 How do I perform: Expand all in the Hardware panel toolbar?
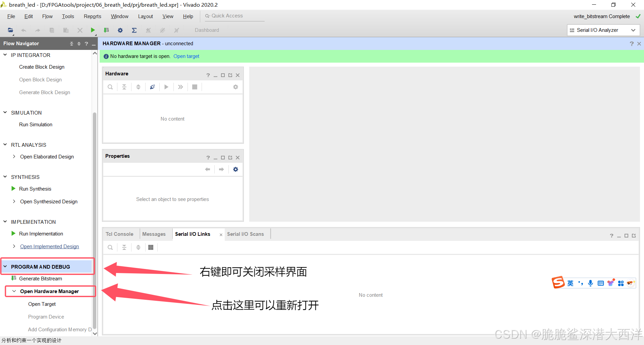point(138,87)
